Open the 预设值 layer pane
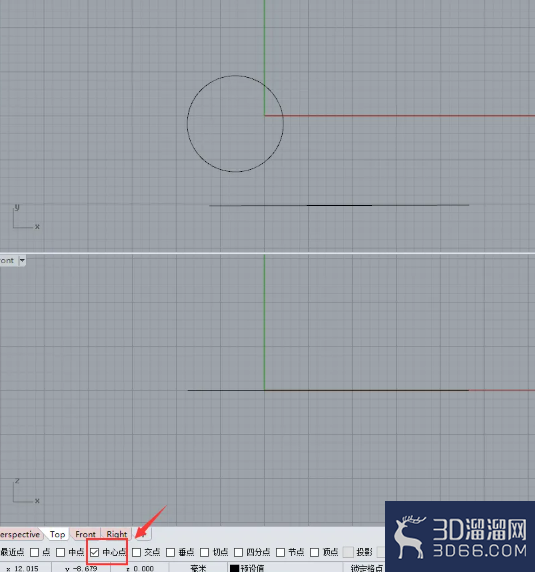 (285, 568)
